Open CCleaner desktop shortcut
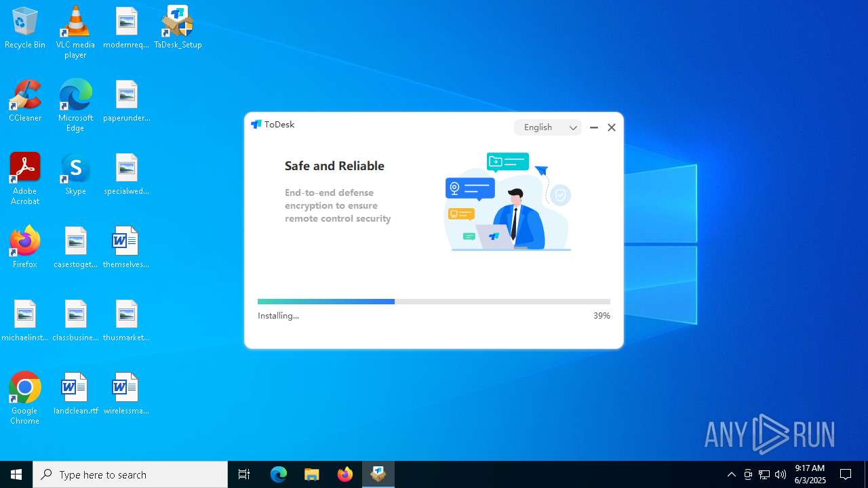The height and width of the screenshot is (488, 868). point(25,102)
